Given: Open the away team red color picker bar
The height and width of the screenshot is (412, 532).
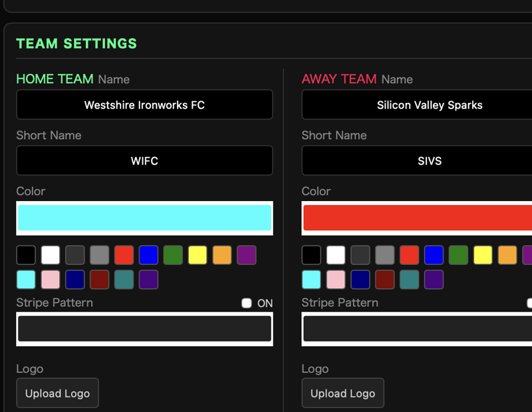Looking at the screenshot, I should [417, 218].
